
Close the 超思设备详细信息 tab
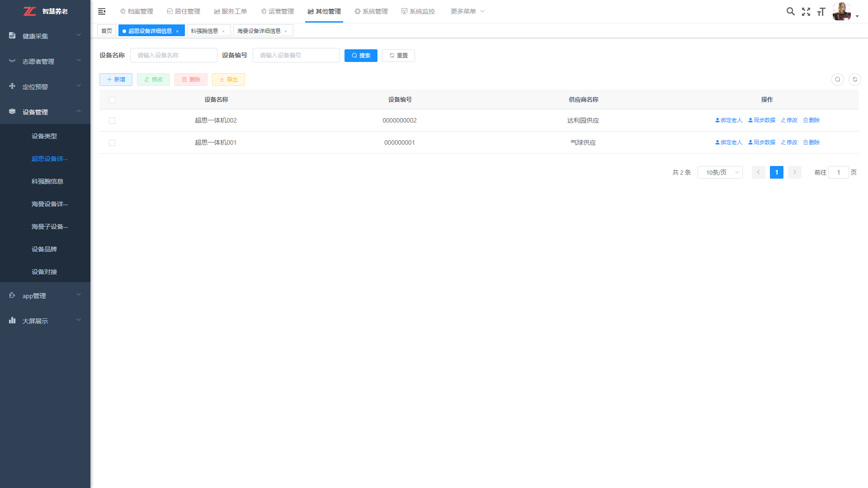[x=177, y=31]
